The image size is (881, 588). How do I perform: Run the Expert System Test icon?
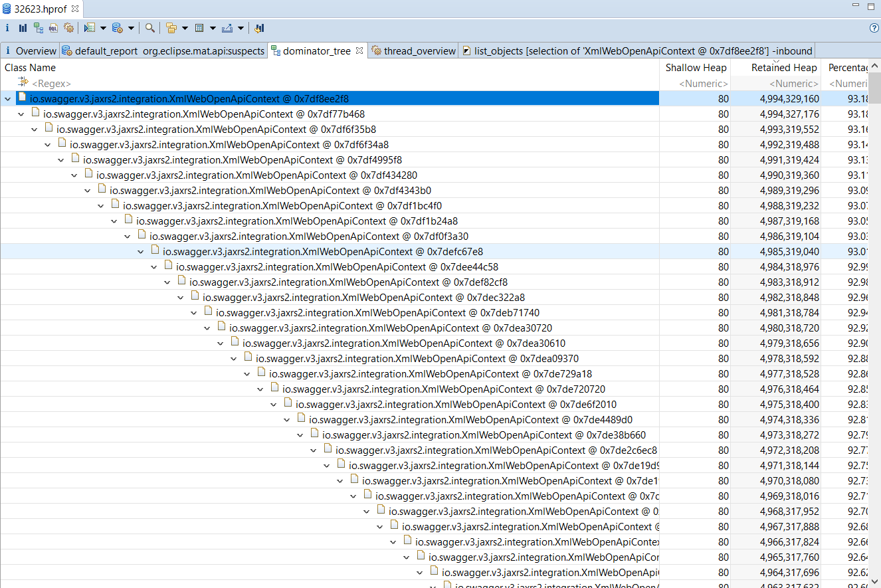pos(69,27)
